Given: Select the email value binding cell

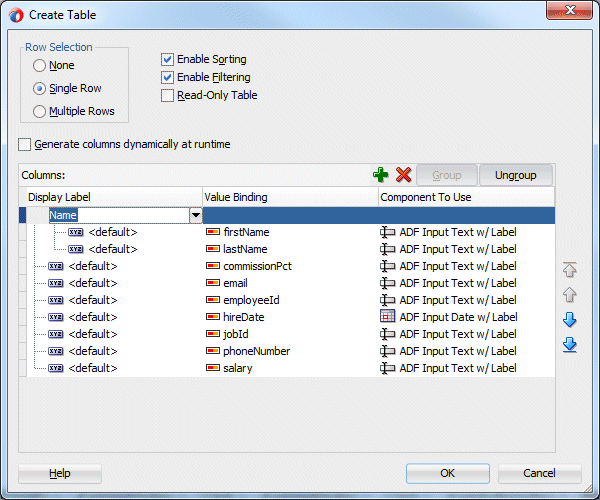Looking at the screenshot, I should click(x=290, y=283).
